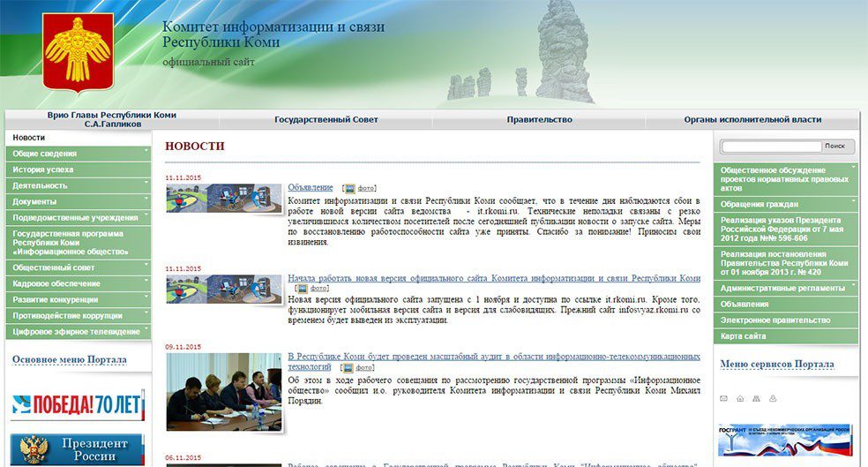Open photo icon beside the audit news headline
Screen dimensions: 868x467
pyautogui.click(x=348, y=367)
